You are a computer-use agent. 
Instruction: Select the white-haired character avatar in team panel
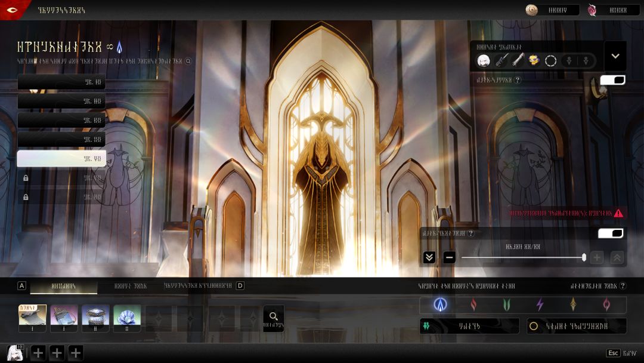(484, 61)
